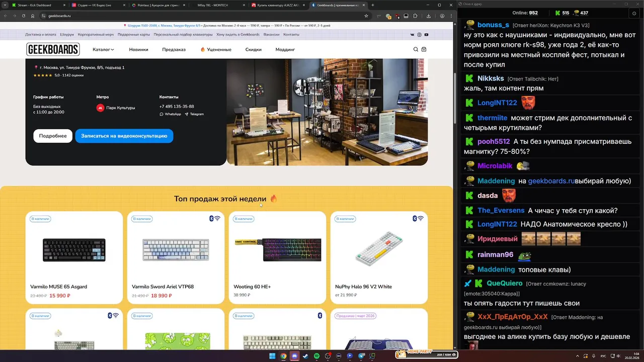
Task: Switch to the AJAZZ keyboard tab
Action: (x=278, y=5)
